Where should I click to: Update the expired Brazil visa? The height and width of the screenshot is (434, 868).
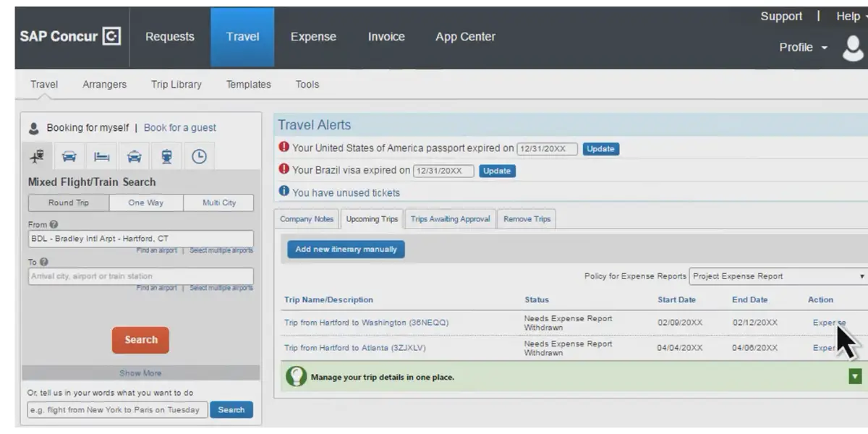click(x=497, y=171)
